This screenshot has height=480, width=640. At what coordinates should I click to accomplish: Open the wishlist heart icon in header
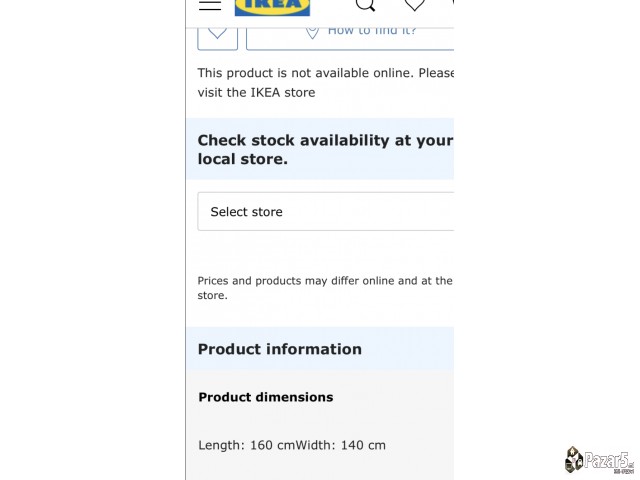coord(414,5)
